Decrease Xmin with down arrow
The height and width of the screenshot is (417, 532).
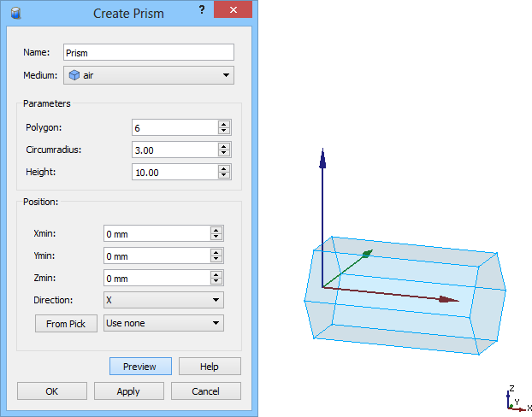click(216, 237)
